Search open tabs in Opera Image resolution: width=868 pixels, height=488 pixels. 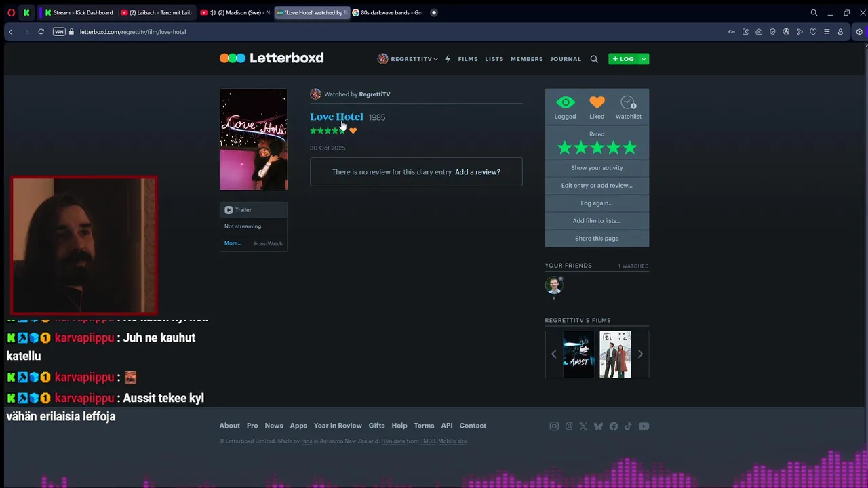(814, 12)
